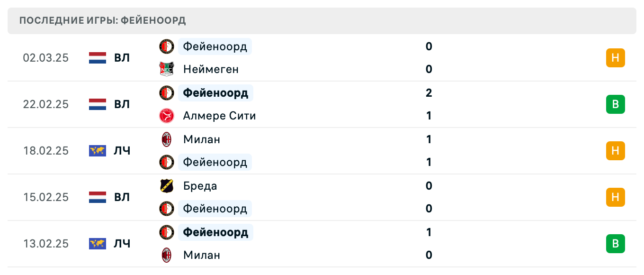Open the Фейеноорд team link in the top match
This screenshot has height=275, width=644.
[215, 46]
